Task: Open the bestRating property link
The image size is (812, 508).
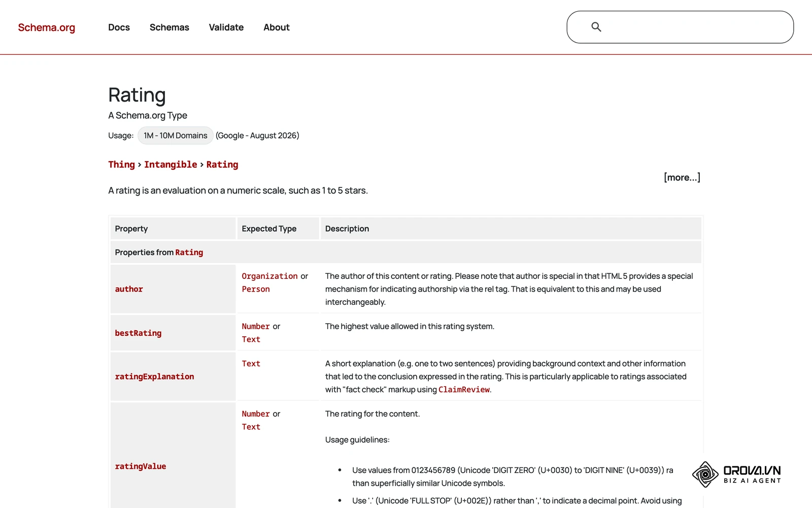Action: [x=138, y=333]
